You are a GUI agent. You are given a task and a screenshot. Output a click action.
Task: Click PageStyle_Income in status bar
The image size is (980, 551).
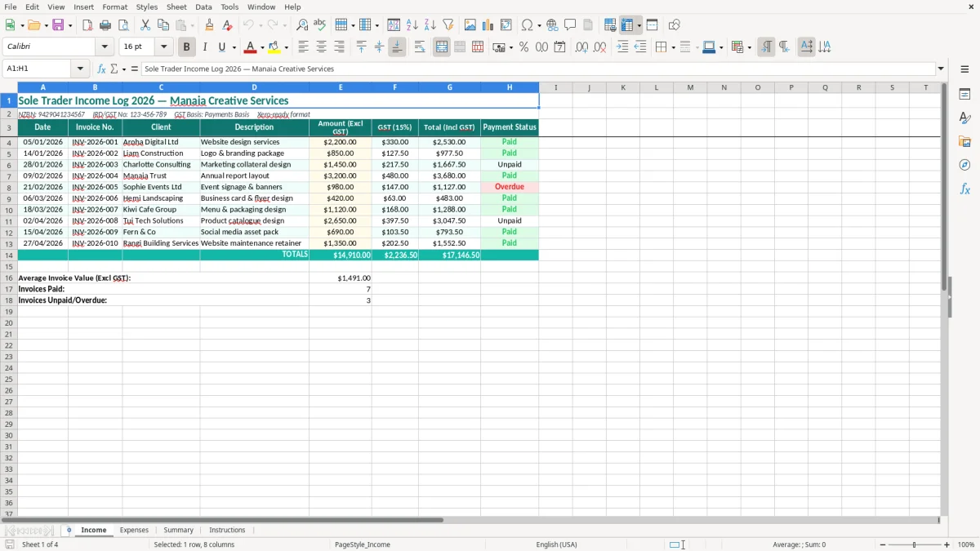coord(363,544)
